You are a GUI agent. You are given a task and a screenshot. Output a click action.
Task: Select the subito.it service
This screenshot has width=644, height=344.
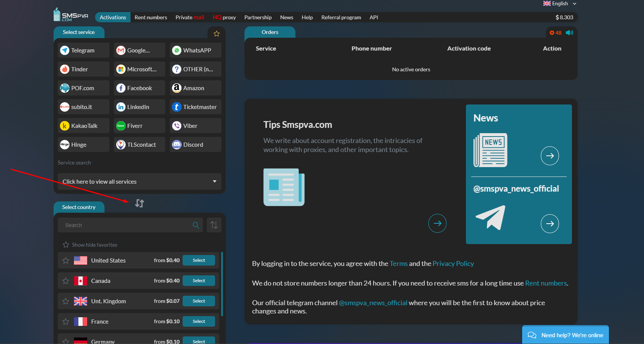coord(83,107)
